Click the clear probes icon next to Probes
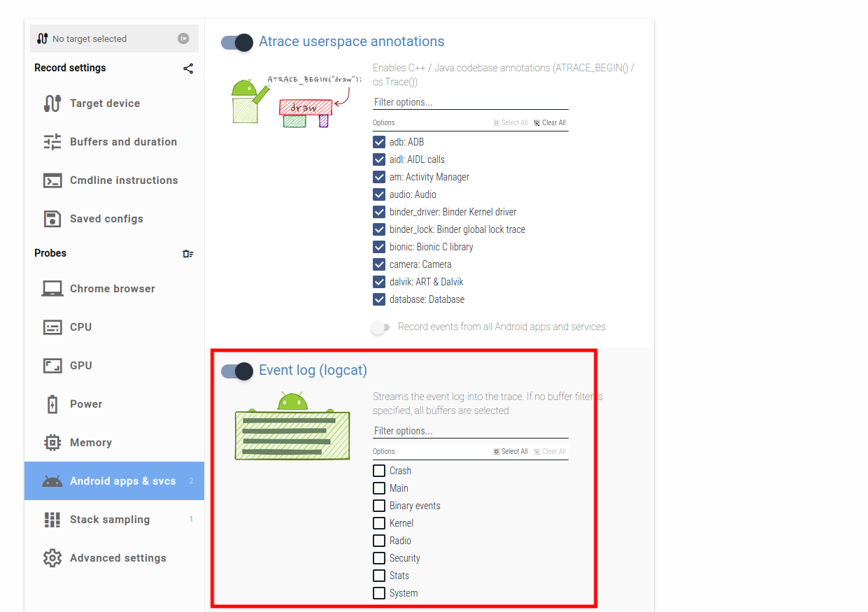Image resolution: width=868 pixels, height=612 pixels. (x=188, y=254)
